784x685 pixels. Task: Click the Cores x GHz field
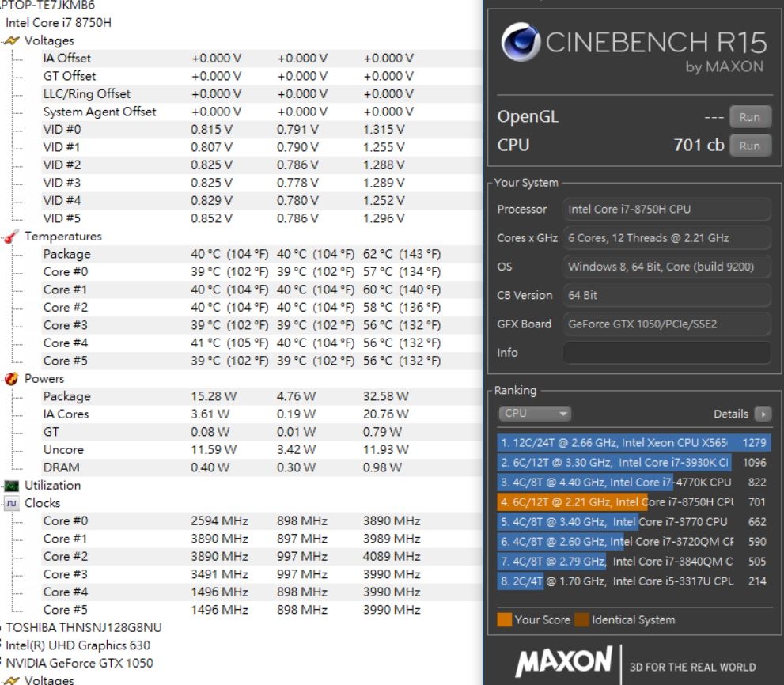(666, 237)
